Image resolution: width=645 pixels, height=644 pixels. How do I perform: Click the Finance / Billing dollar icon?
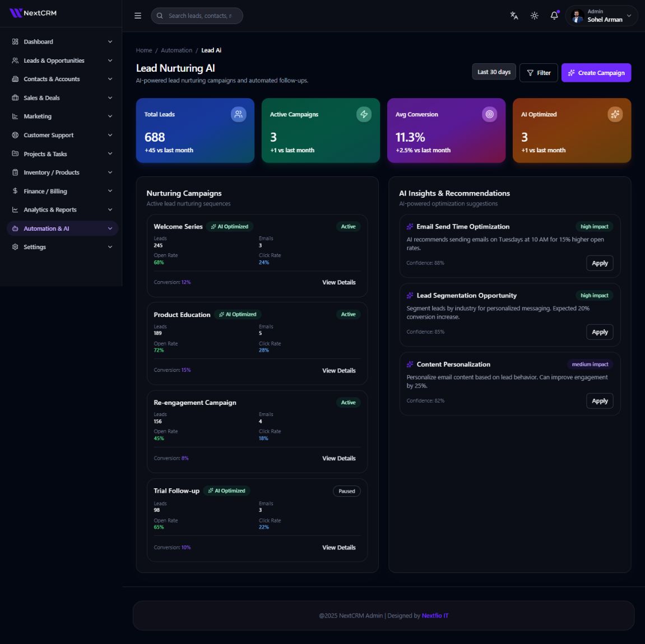click(15, 191)
